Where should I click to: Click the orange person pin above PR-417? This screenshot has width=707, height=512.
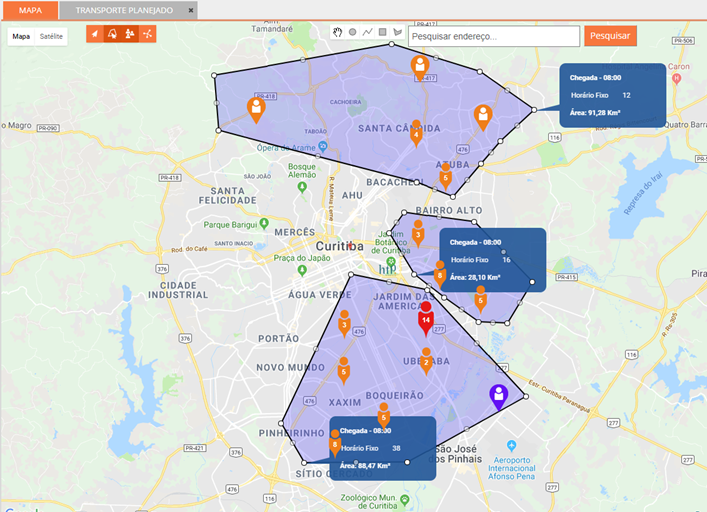(x=420, y=68)
